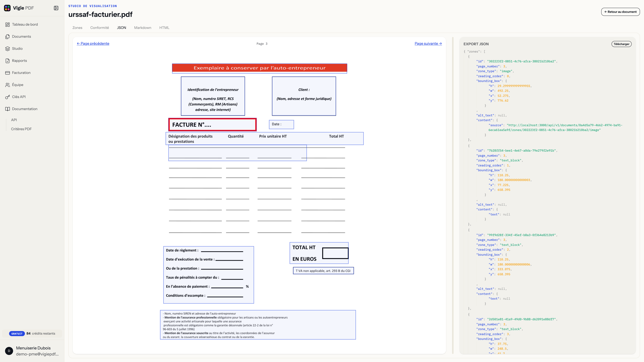Switch to the Conformité tab

coord(99,28)
